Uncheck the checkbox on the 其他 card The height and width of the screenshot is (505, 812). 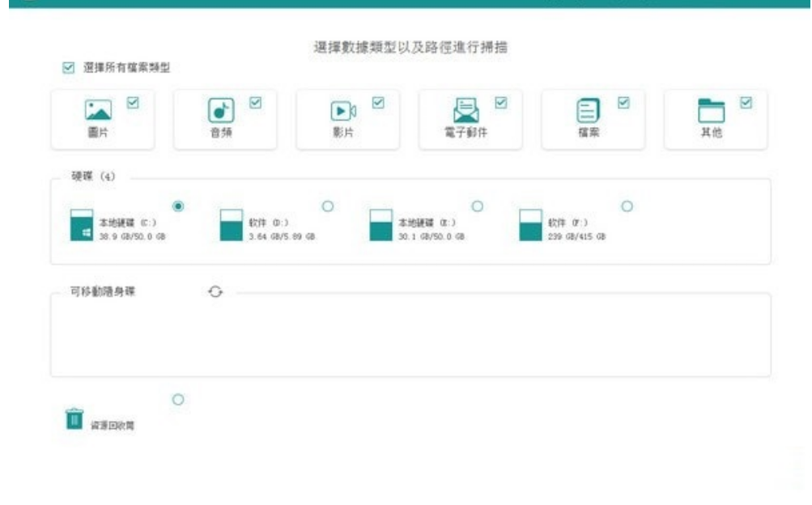point(746,102)
